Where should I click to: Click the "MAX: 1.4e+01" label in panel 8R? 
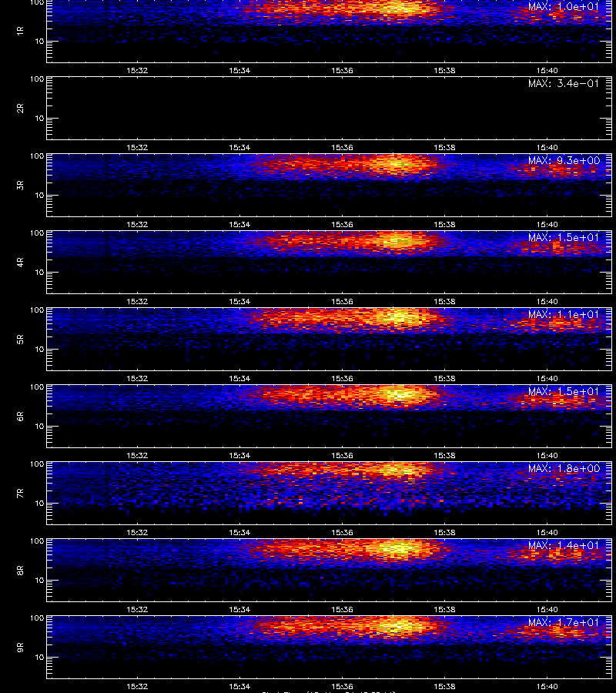(564, 545)
